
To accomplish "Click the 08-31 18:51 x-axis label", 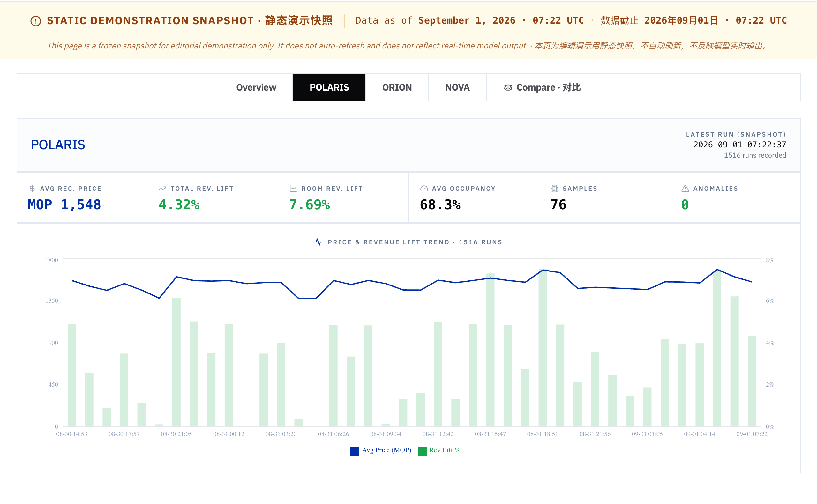I will click(543, 434).
